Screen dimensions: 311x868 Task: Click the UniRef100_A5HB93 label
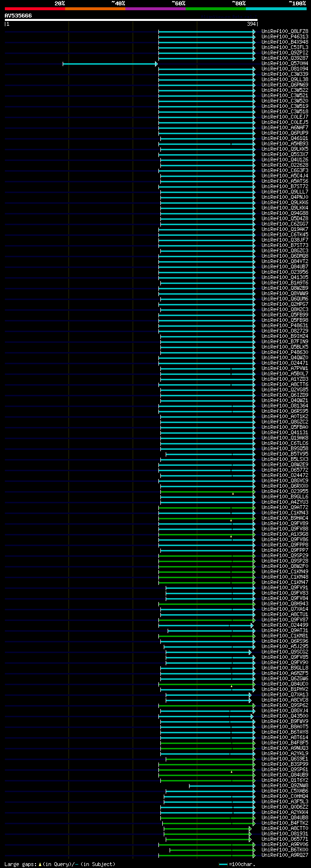[x=285, y=143]
